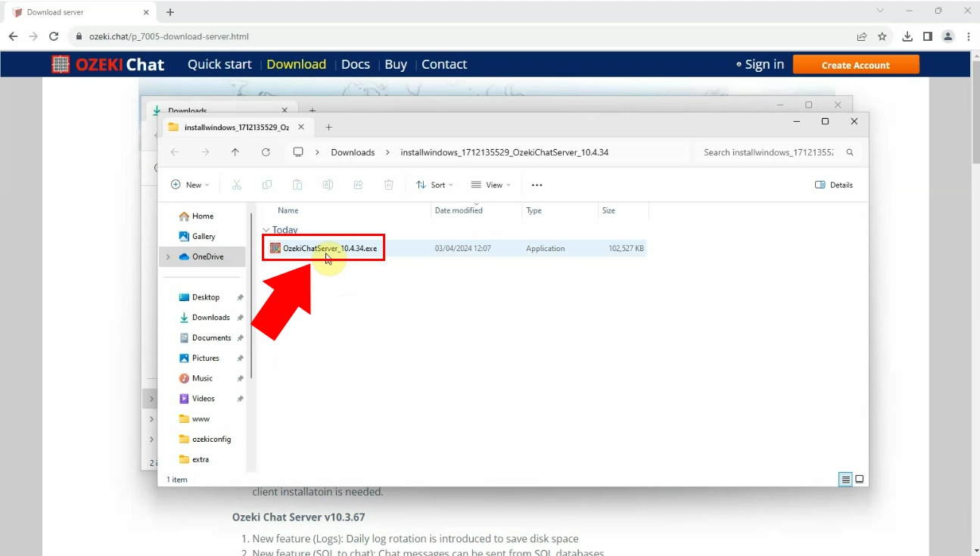Click the New button in Explorer toolbar
The height and width of the screenshot is (556, 980).
click(x=190, y=185)
